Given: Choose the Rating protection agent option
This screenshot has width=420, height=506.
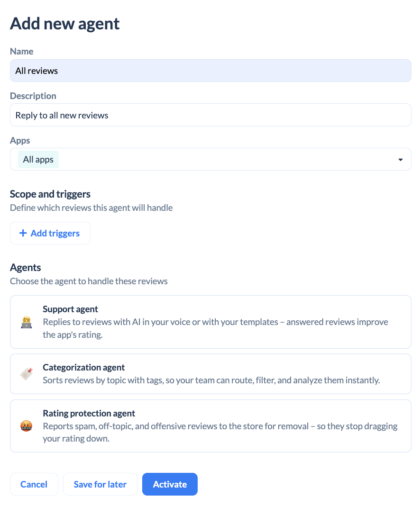Looking at the screenshot, I should click(x=210, y=426).
